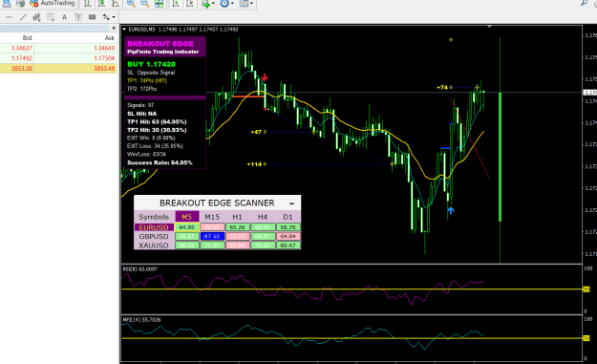Open EURUSD M5 cell showing 64.95
The height and width of the screenshot is (364, 597).
(x=186, y=227)
